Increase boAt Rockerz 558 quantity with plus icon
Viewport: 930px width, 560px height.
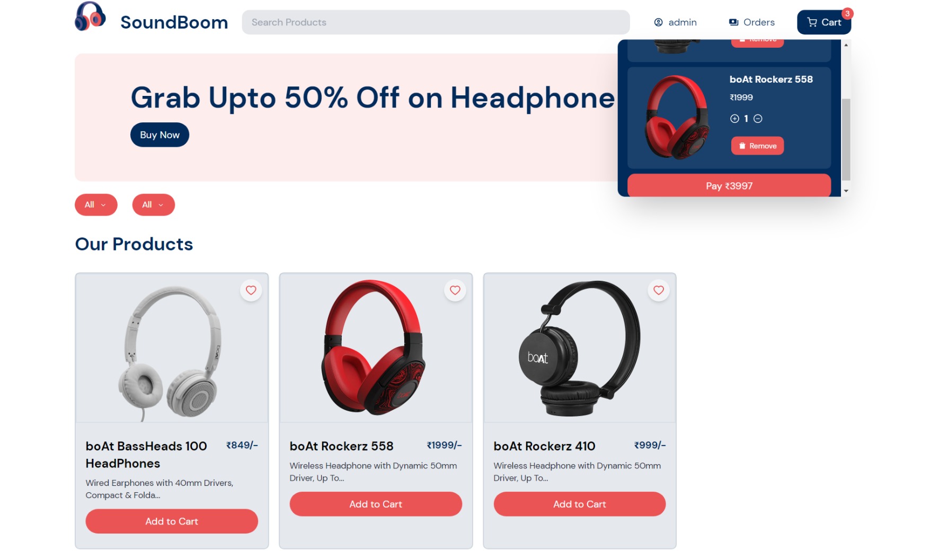click(x=734, y=119)
